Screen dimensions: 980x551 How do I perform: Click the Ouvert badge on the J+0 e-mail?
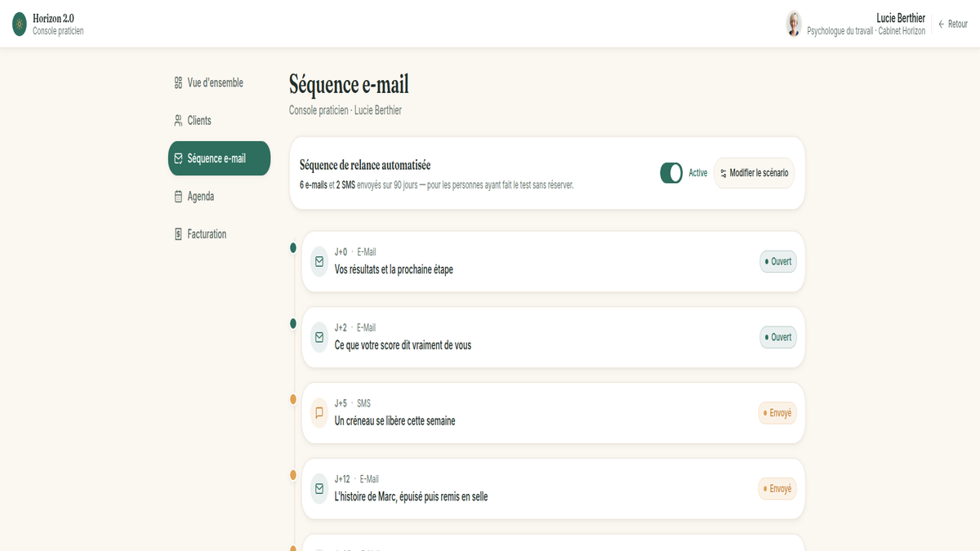click(778, 261)
